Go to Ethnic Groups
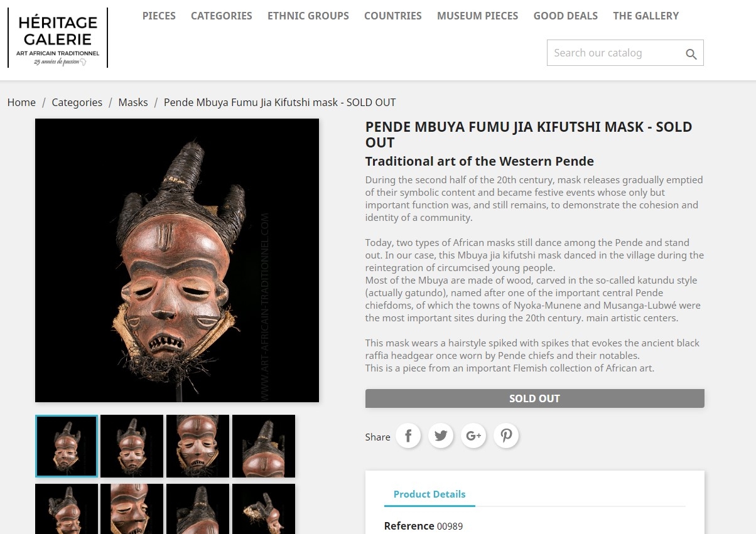The image size is (756, 534). (x=308, y=16)
